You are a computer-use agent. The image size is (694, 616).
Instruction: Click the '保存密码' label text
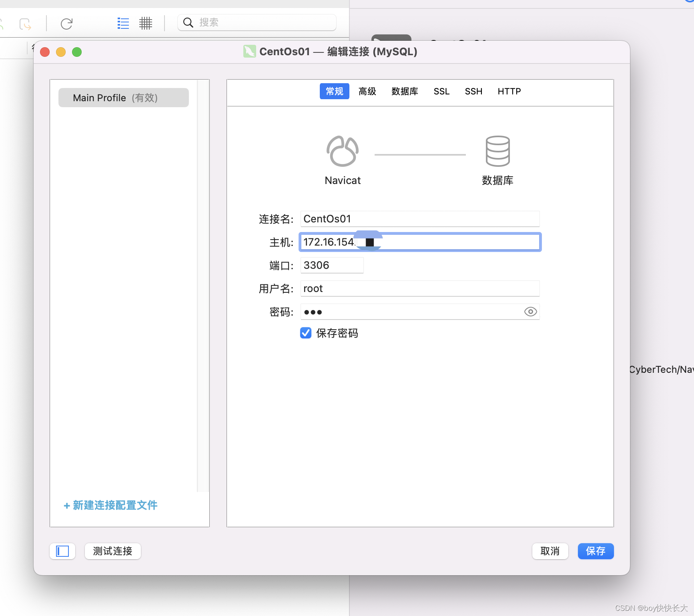(337, 333)
